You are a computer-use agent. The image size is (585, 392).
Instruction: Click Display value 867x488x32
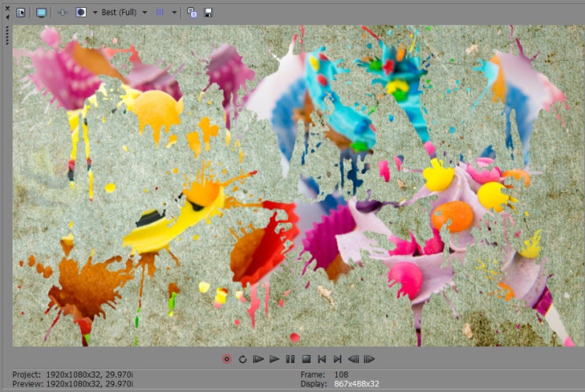357,384
